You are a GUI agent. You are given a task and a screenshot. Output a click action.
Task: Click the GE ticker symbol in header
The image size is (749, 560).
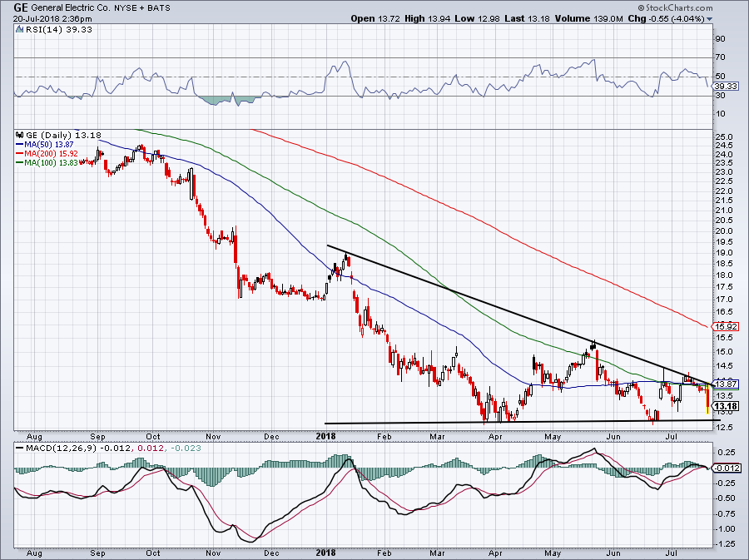point(21,7)
